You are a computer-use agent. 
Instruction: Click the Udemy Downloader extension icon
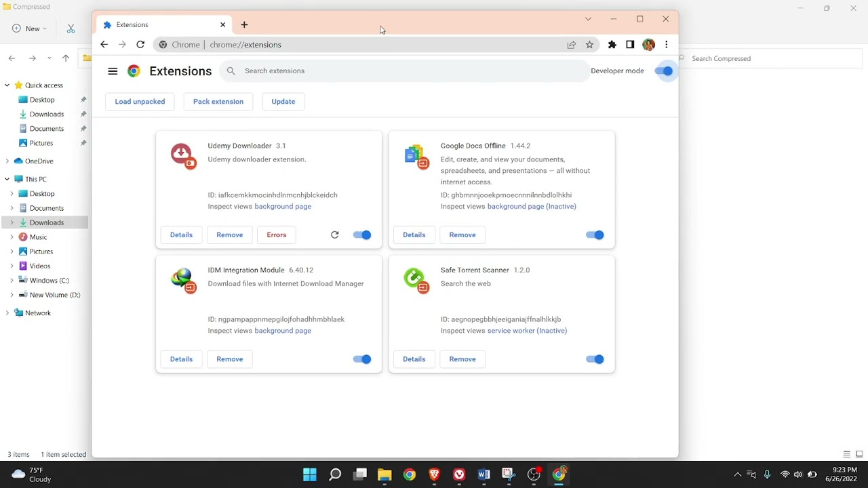pyautogui.click(x=182, y=156)
